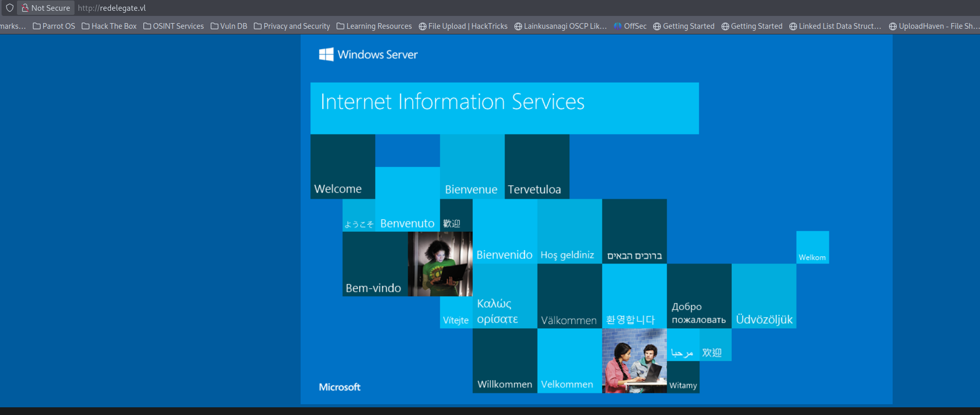
Task: Open the first Getting Started bookmark
Action: [x=683, y=26]
